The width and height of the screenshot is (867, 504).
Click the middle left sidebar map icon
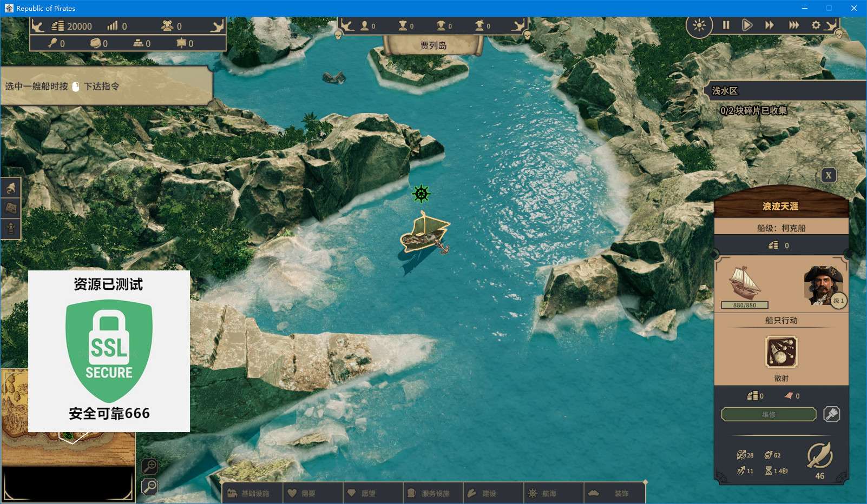pyautogui.click(x=11, y=208)
